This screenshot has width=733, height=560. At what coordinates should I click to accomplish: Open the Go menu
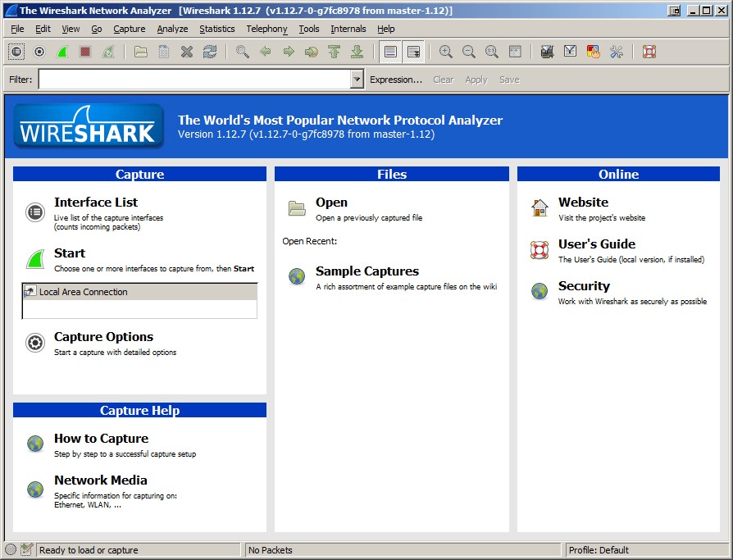pos(96,29)
